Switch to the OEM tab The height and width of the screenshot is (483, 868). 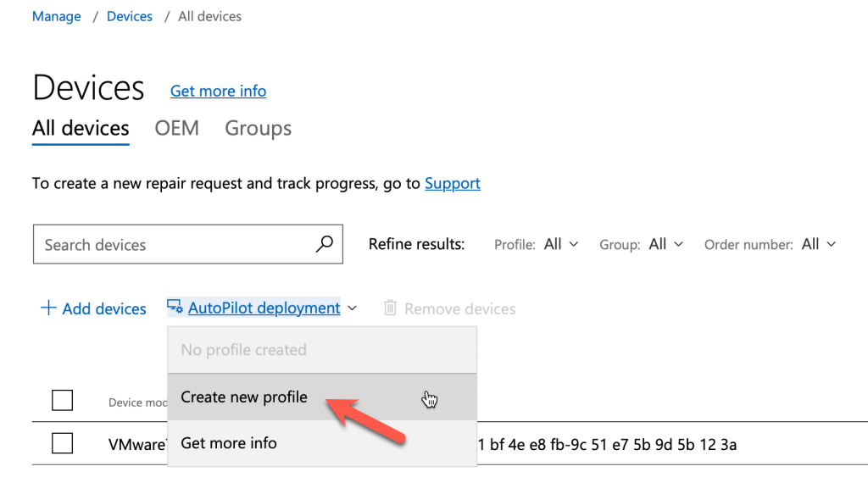[x=176, y=129]
